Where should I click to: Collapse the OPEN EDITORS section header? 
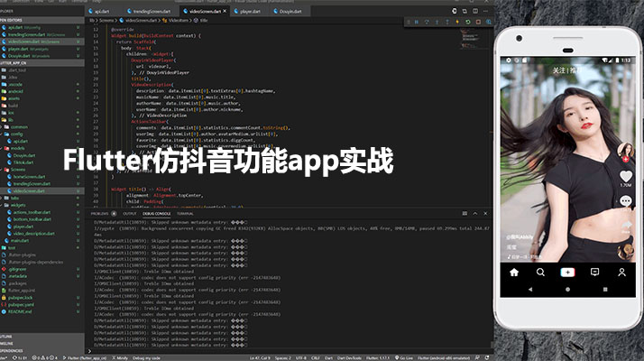click(x=41, y=20)
